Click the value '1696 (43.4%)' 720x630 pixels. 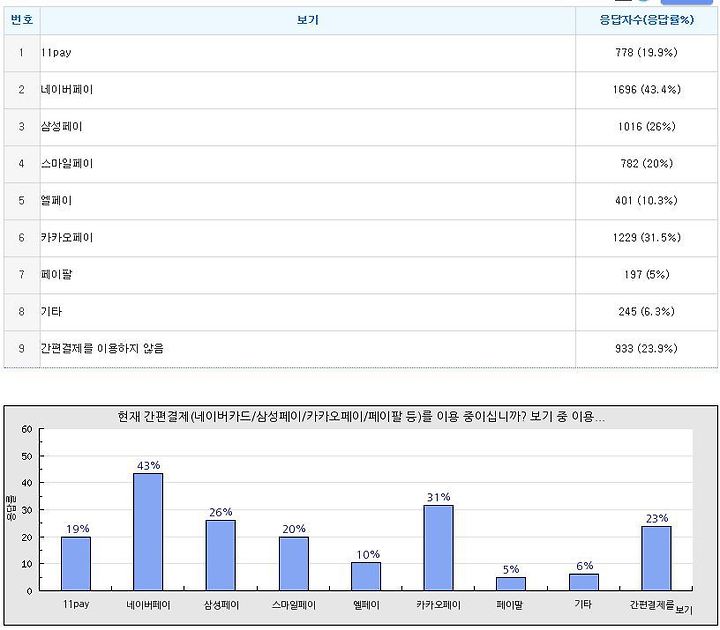click(x=646, y=90)
